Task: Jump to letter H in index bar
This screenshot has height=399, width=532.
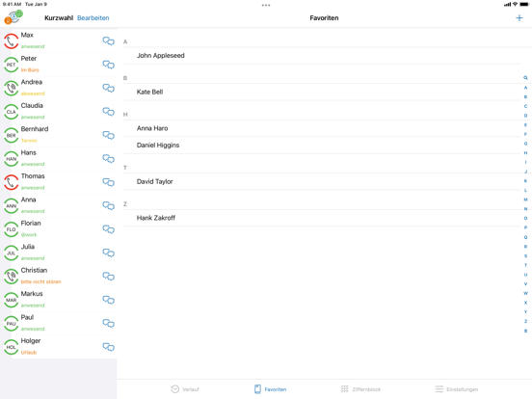Action: (525, 153)
